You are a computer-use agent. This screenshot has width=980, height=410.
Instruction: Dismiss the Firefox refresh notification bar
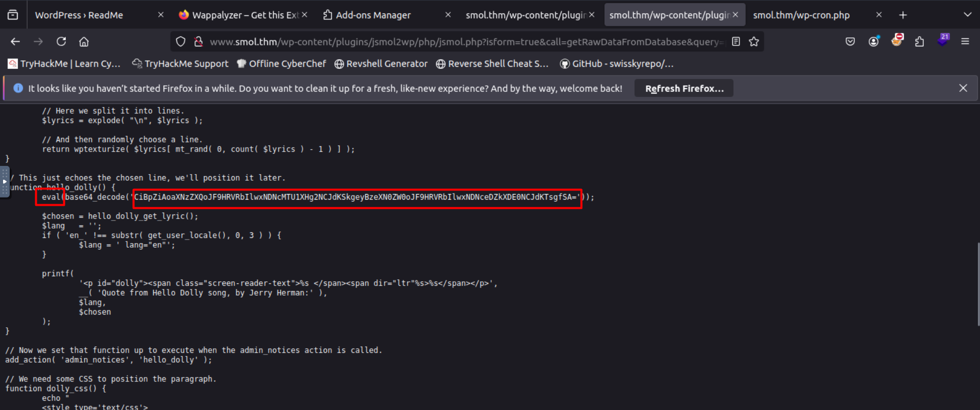[963, 88]
